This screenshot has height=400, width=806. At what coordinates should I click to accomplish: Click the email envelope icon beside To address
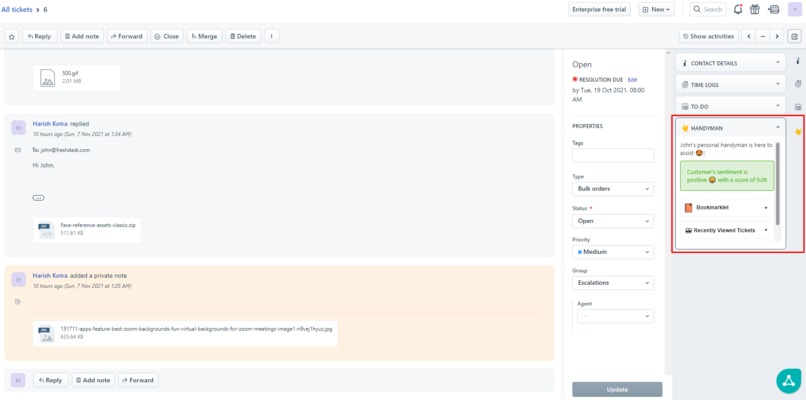pyautogui.click(x=18, y=150)
